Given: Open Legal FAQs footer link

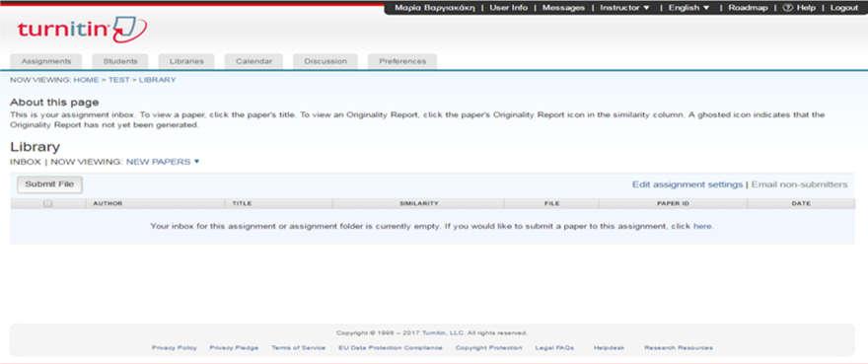Looking at the screenshot, I should click(554, 348).
